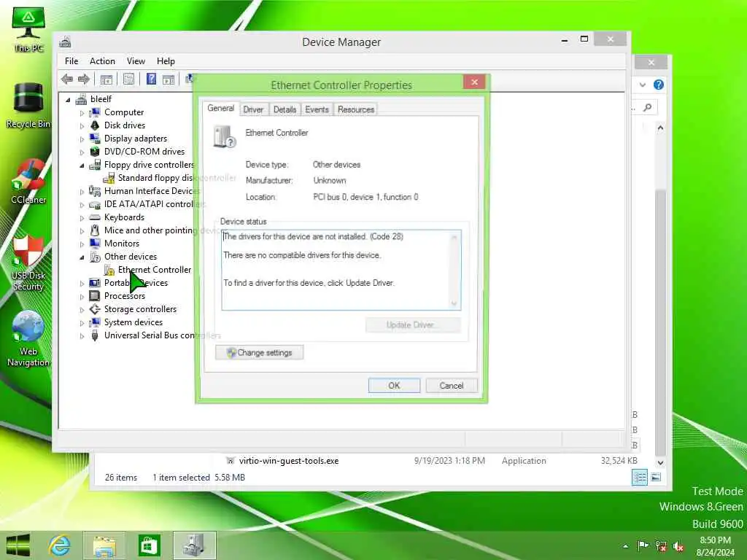Click the blue Help question-mark toolbar icon

[x=151, y=79]
